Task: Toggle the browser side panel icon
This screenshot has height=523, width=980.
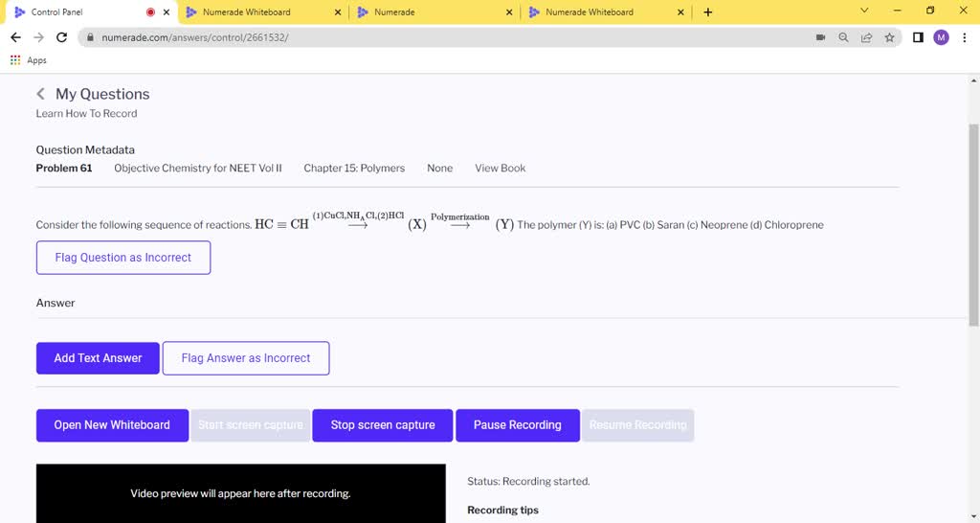Action: 918,37
